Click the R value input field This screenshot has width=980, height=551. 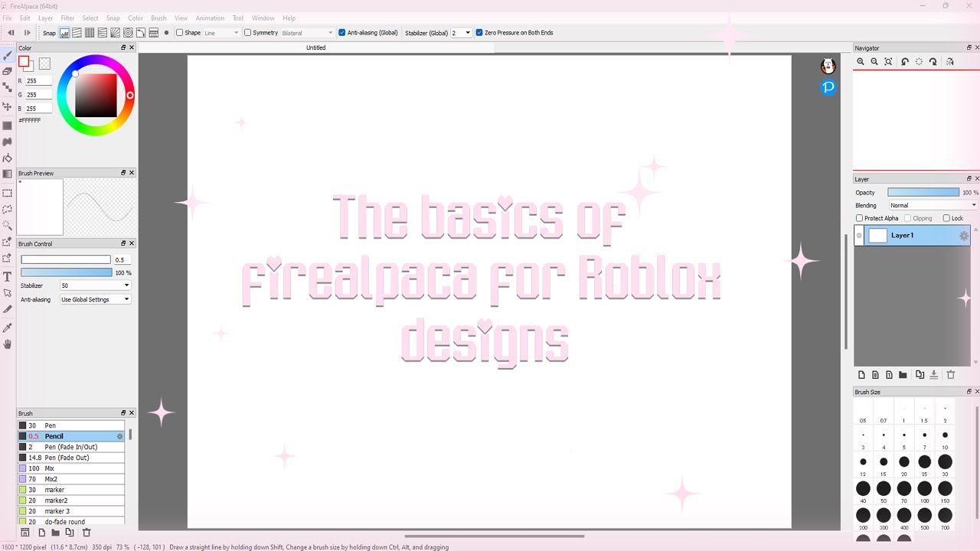[x=38, y=80]
